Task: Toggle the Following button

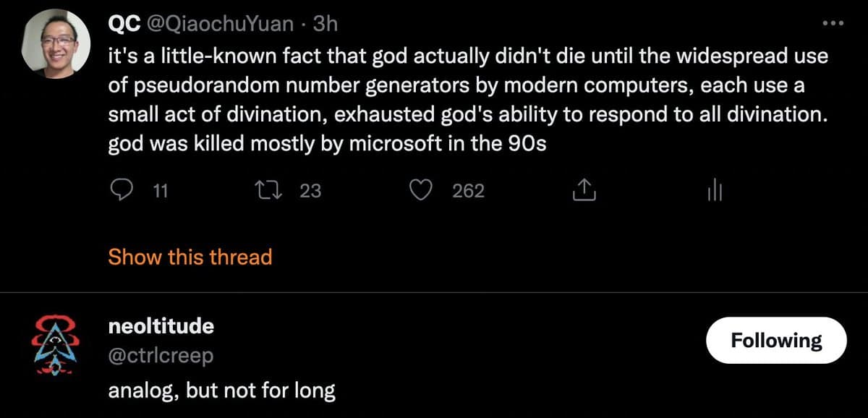Action: coord(776,341)
